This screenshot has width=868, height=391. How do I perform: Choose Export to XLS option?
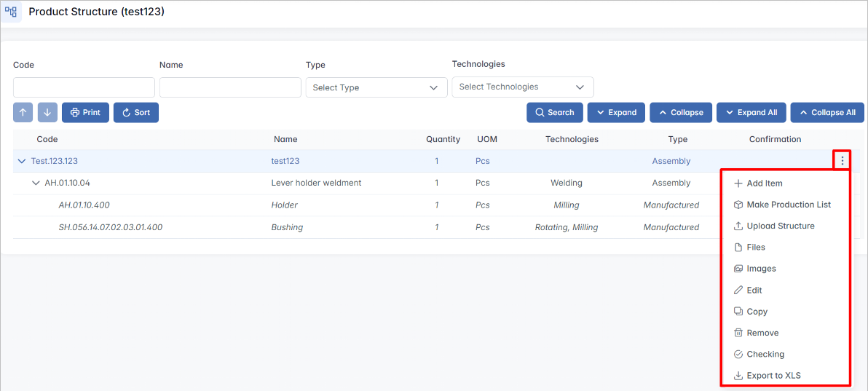tap(773, 376)
